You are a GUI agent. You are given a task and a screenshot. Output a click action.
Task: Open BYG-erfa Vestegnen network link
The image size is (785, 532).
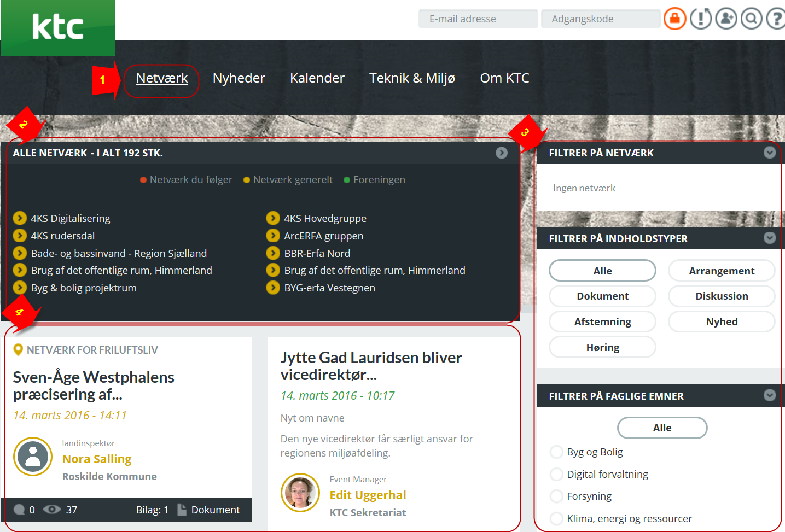click(330, 288)
